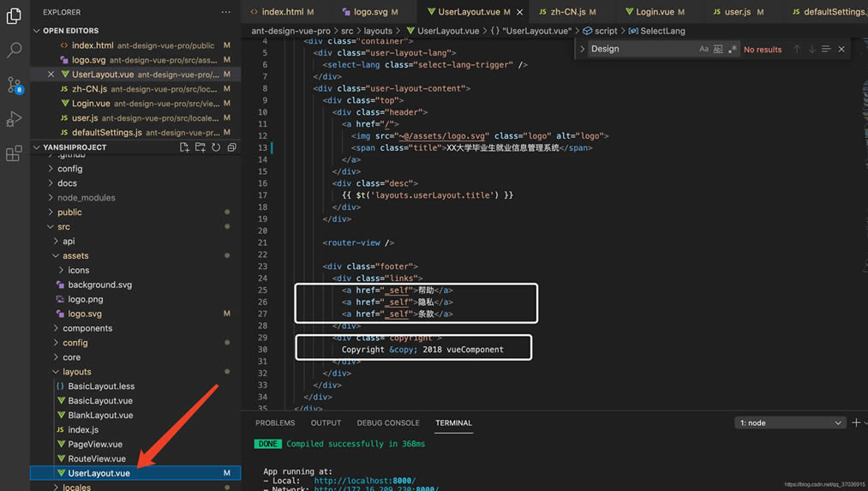The height and width of the screenshot is (491, 868).
Task: Select UserLayout.vue in file tree
Action: tap(135, 473)
